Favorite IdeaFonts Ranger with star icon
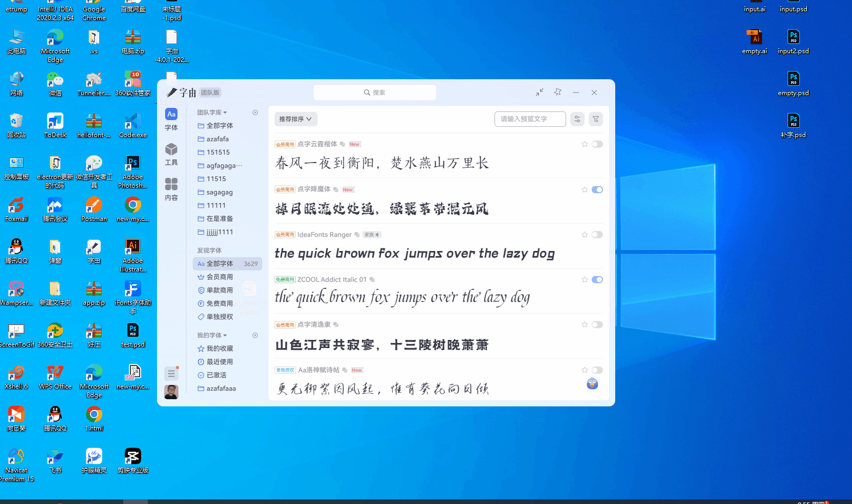 (x=585, y=235)
